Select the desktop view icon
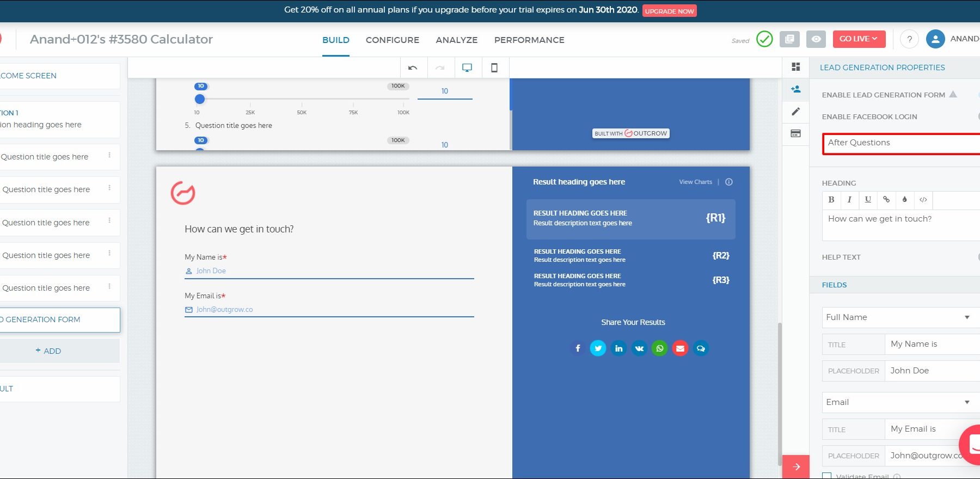This screenshot has width=980, height=479. pos(467,68)
